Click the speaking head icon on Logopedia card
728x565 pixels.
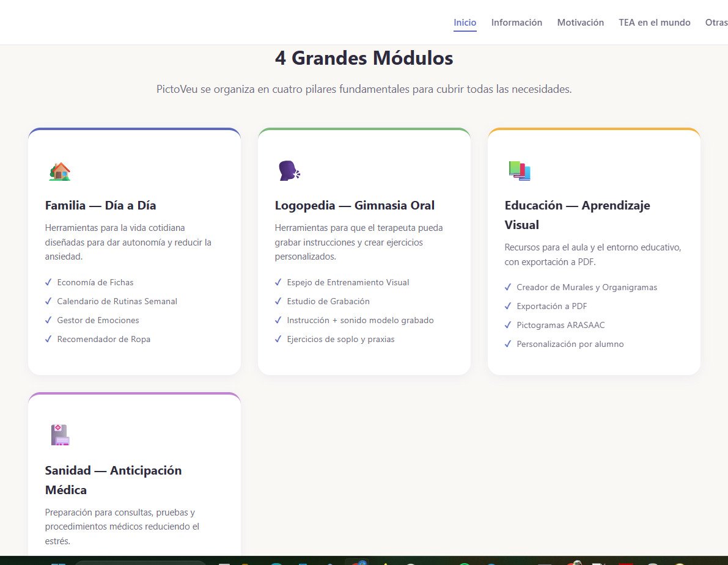(289, 170)
